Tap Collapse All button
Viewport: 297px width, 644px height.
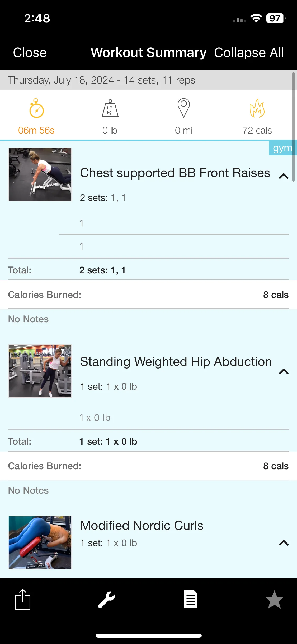click(249, 52)
